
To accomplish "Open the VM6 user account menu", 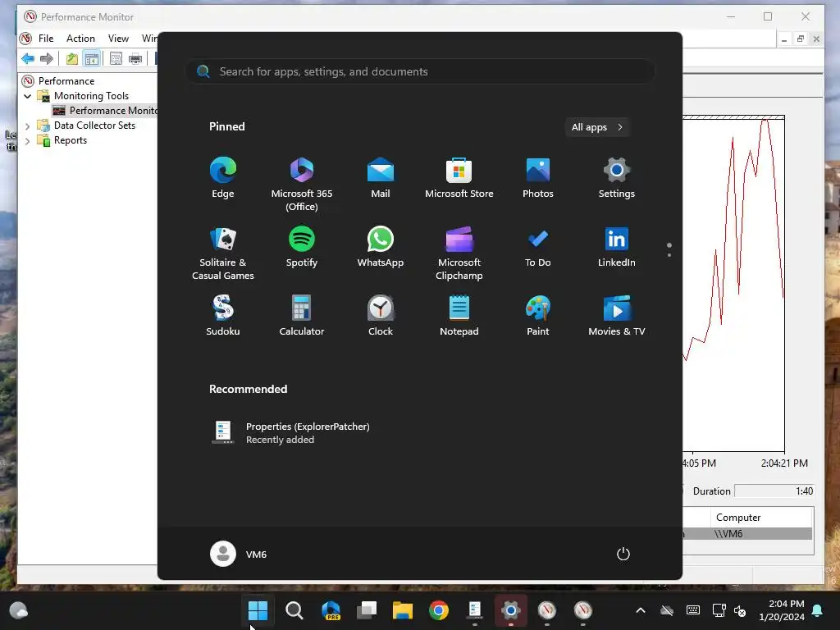I will point(239,554).
